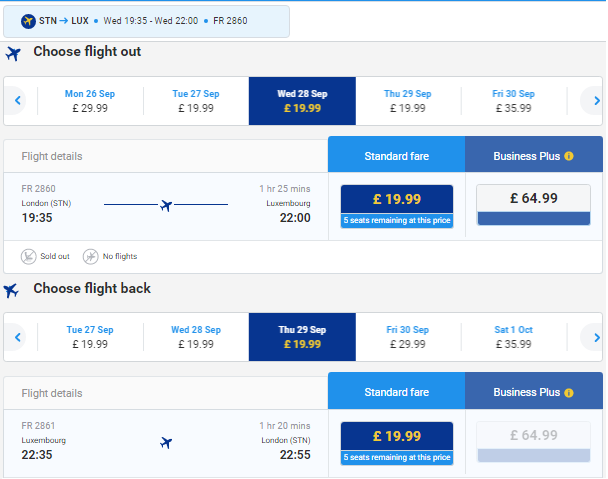Choose the £19.99 standard fare for FR 2860
The width and height of the screenshot is (608, 479).
point(397,205)
